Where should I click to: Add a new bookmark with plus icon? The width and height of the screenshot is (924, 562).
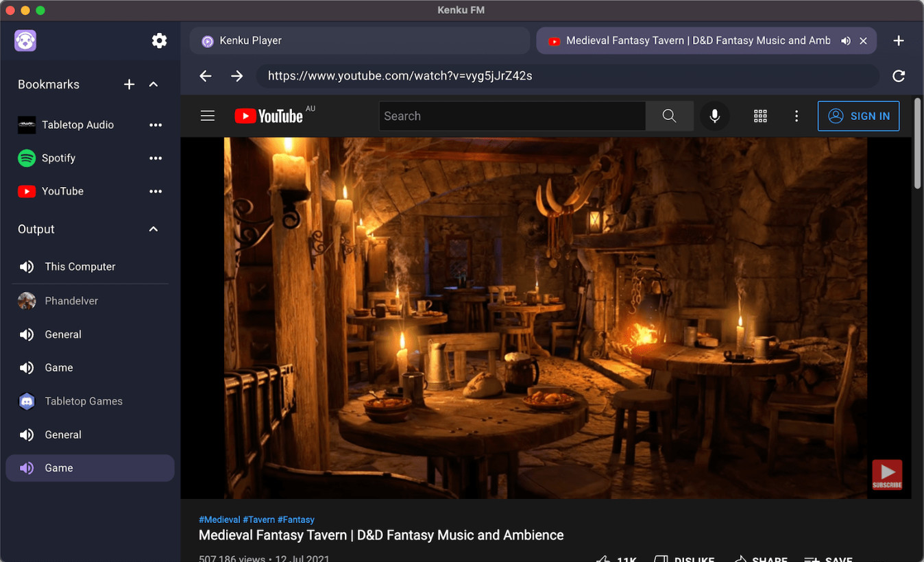pyautogui.click(x=129, y=84)
